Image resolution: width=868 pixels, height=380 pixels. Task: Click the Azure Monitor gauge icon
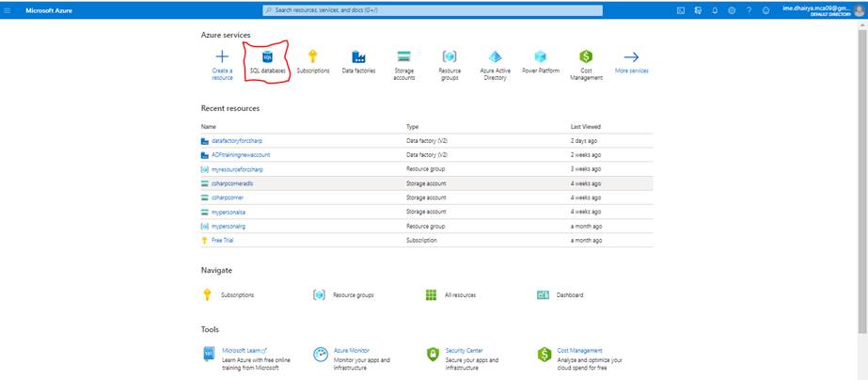[321, 355]
